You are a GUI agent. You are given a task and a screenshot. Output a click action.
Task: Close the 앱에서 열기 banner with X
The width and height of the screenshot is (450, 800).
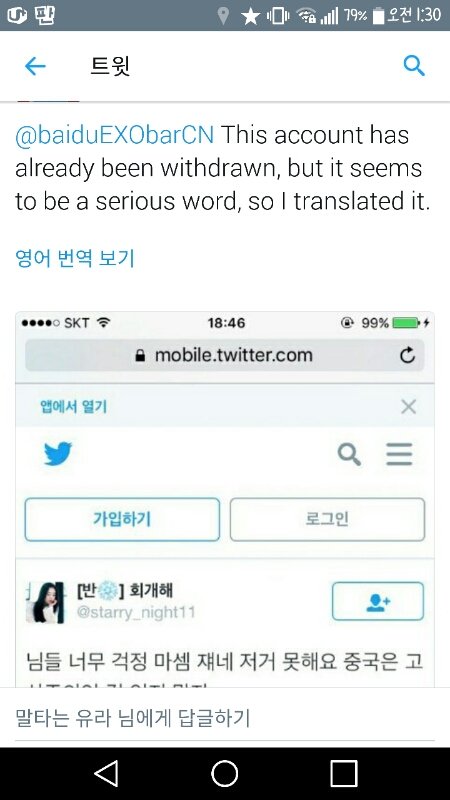(408, 407)
